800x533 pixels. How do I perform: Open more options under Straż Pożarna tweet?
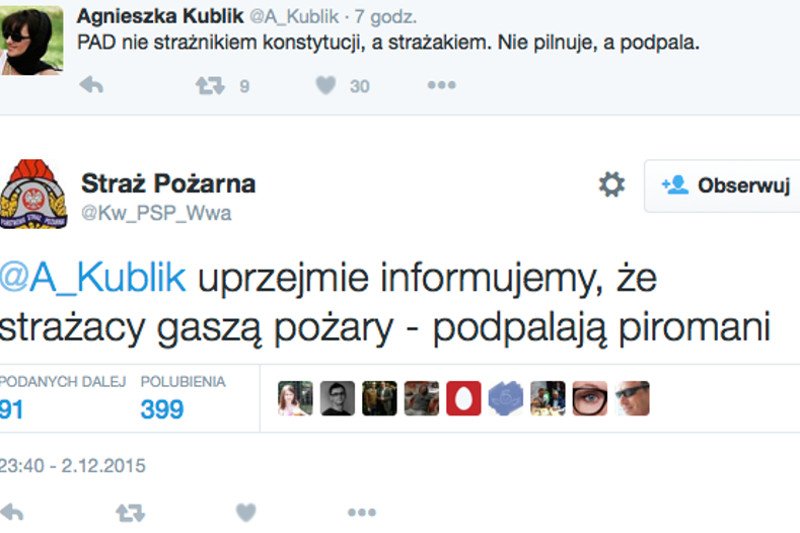(x=361, y=513)
